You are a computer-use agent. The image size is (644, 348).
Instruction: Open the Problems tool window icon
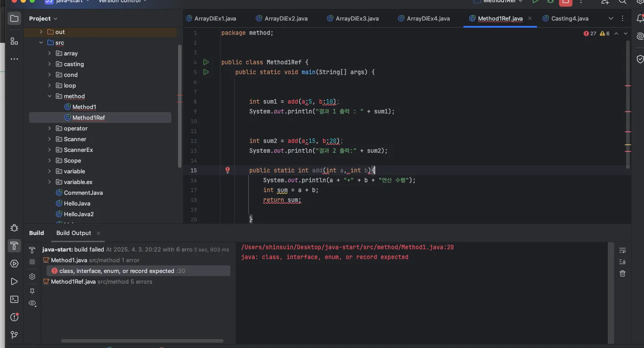click(14, 317)
